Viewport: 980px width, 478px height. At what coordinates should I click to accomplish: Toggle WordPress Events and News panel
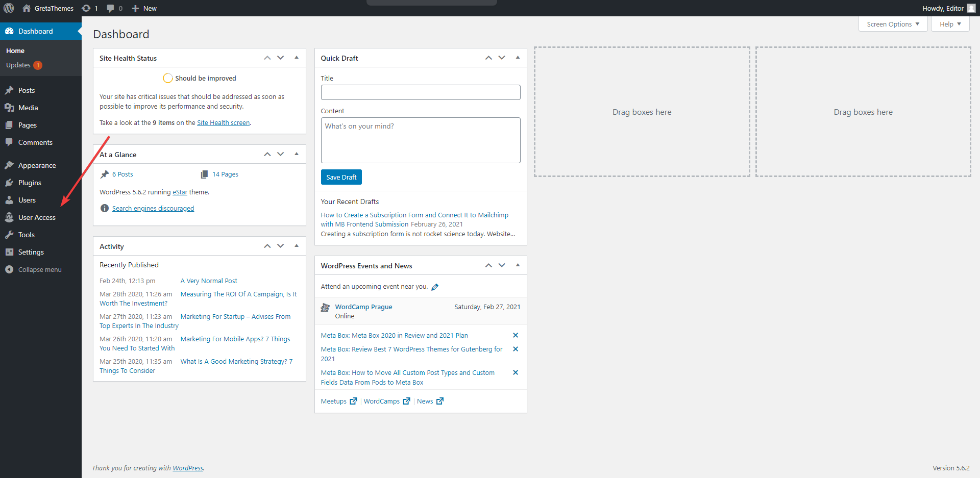click(x=518, y=265)
